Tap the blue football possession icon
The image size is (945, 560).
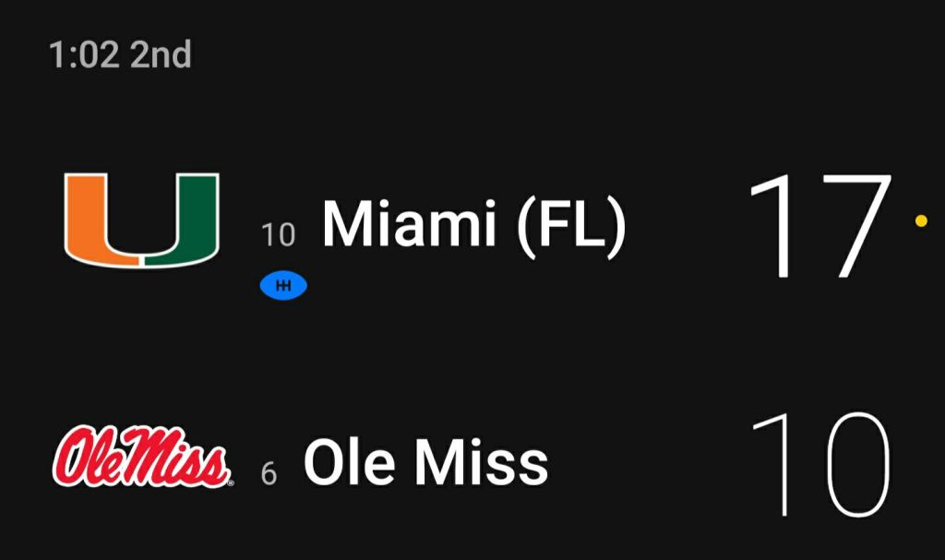coord(283,287)
